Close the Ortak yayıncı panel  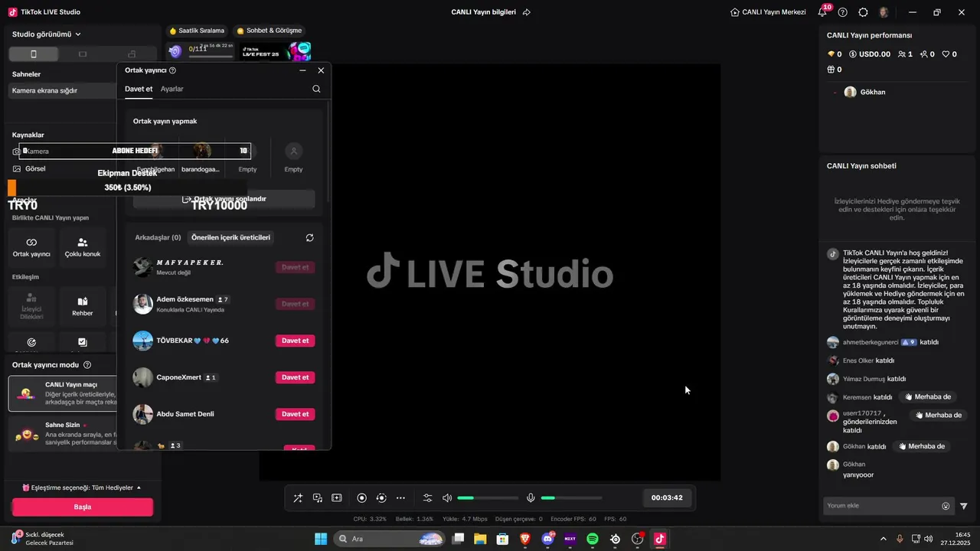pyautogui.click(x=321, y=70)
